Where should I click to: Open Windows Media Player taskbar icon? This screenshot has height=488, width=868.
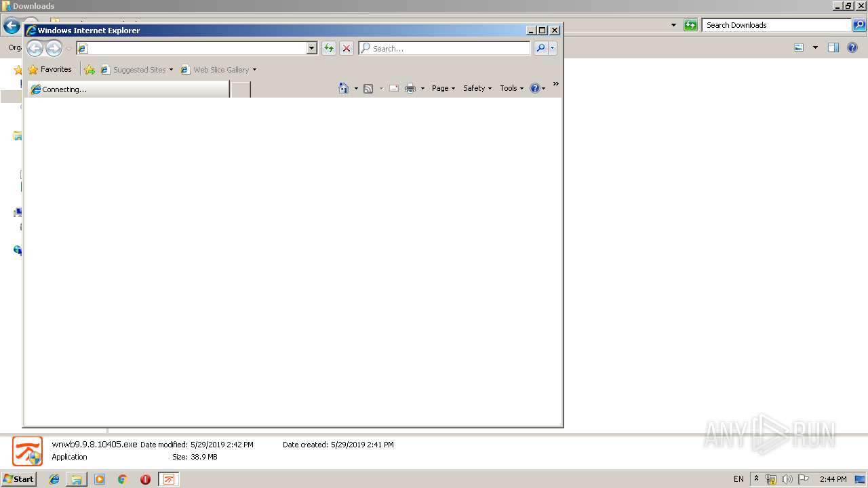coord(100,479)
